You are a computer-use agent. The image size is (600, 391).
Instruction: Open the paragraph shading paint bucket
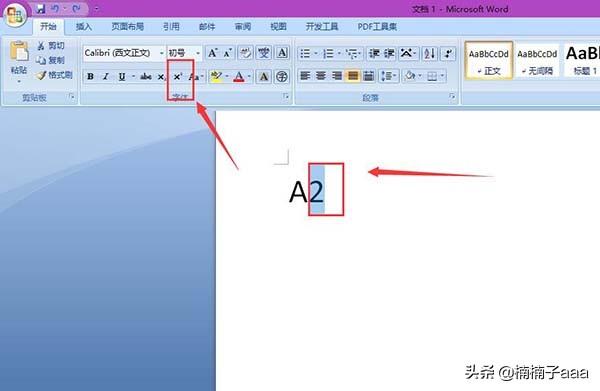(409, 76)
